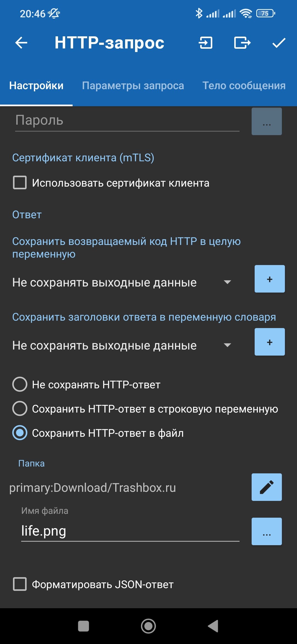297x644 pixels.
Task: Expand the response headers variable dropdown
Action: [x=121, y=345]
